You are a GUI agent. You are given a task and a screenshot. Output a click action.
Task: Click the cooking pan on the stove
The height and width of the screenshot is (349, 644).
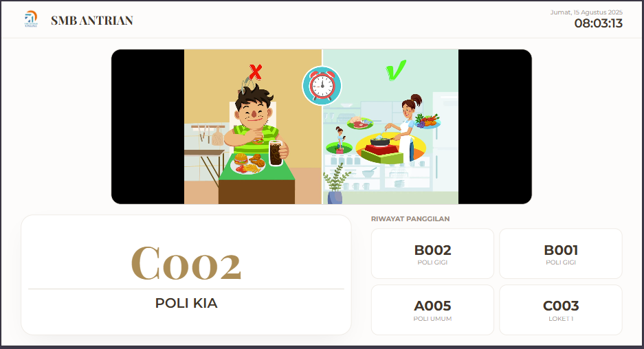[x=380, y=142]
